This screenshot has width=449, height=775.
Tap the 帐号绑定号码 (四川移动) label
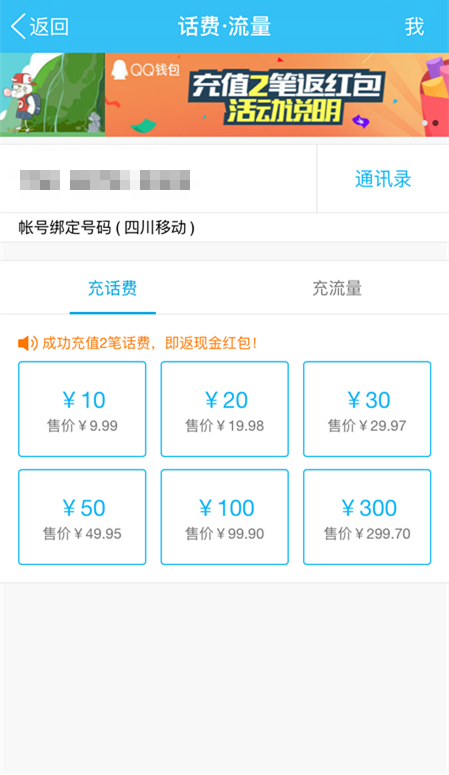pyautogui.click(x=107, y=228)
